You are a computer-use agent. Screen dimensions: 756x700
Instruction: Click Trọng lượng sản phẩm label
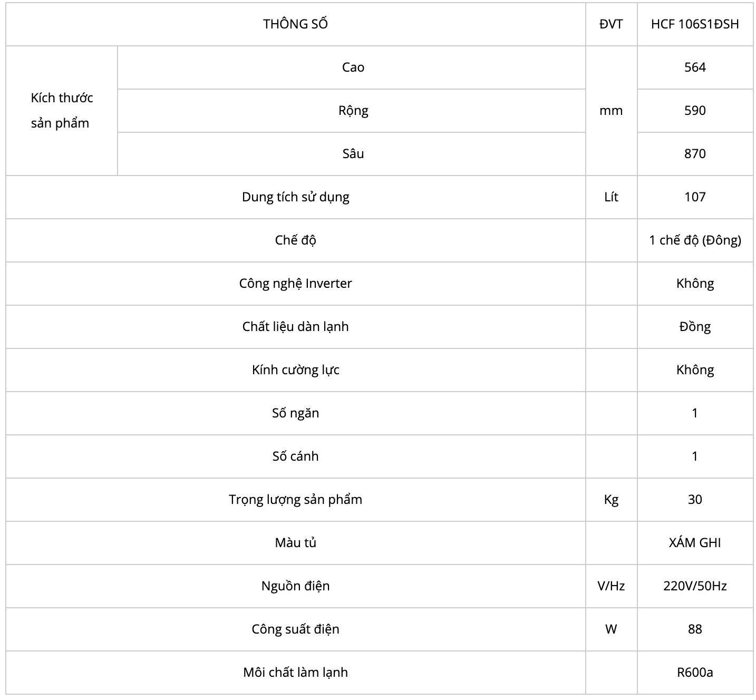pyautogui.click(x=295, y=500)
